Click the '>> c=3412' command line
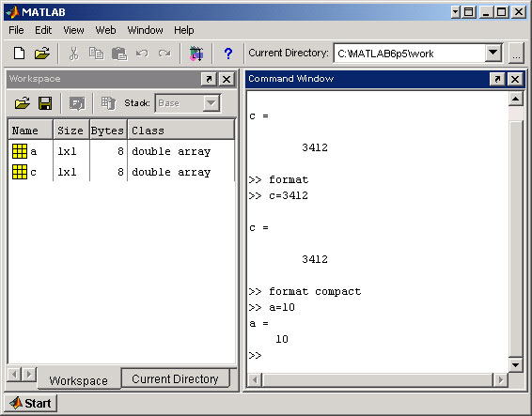Image resolution: width=532 pixels, height=416 pixels. click(278, 195)
